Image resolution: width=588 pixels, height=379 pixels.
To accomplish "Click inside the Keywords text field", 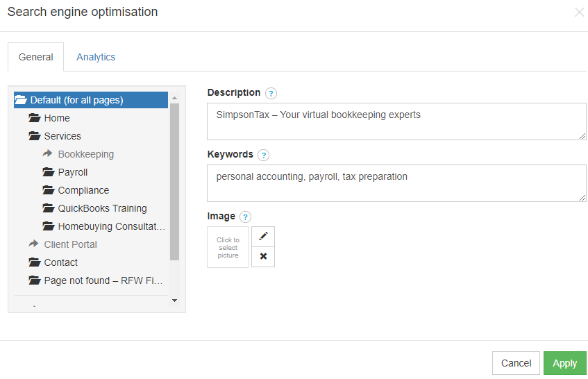I will [396, 183].
